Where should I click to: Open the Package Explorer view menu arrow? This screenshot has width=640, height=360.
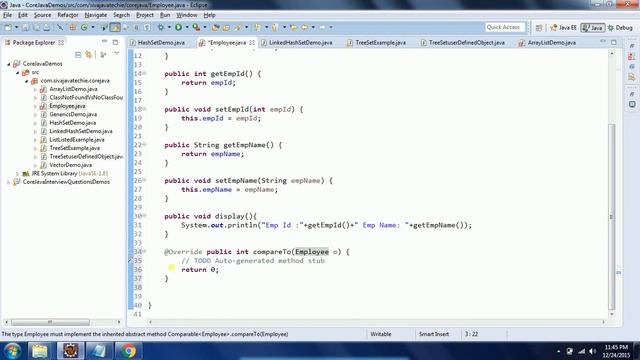click(117, 54)
